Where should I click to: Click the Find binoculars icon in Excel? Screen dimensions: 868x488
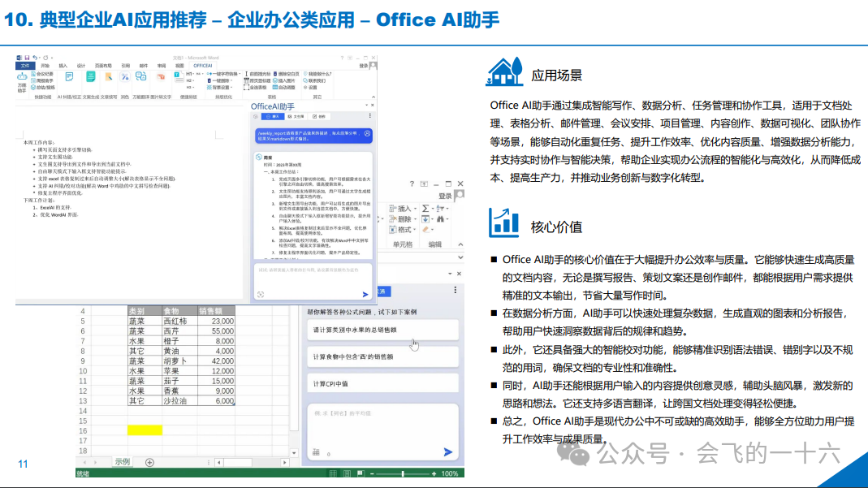[x=441, y=219]
